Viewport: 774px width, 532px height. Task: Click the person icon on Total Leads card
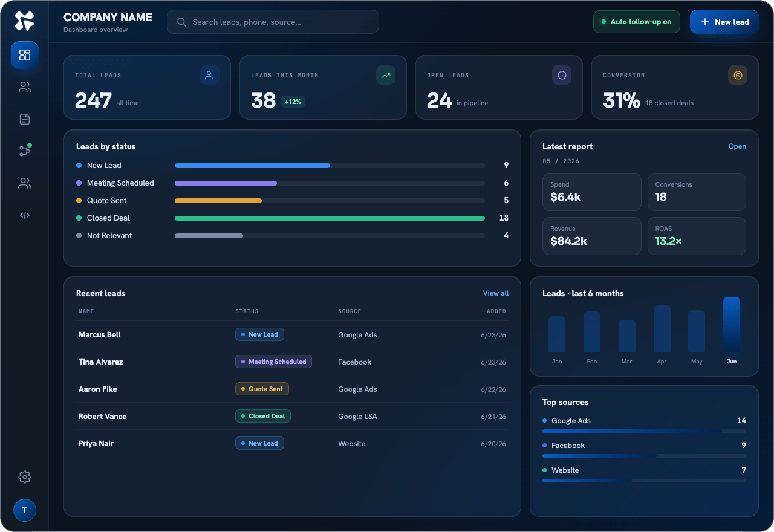[x=210, y=75]
